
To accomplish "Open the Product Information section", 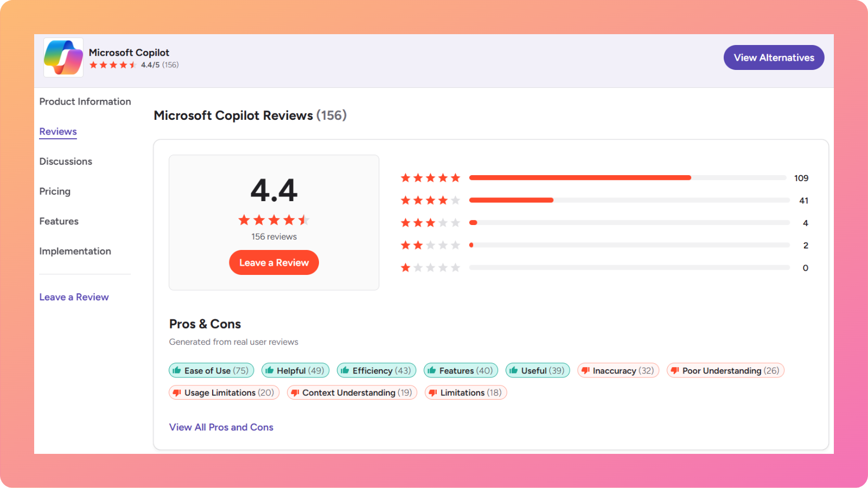I will coord(85,101).
